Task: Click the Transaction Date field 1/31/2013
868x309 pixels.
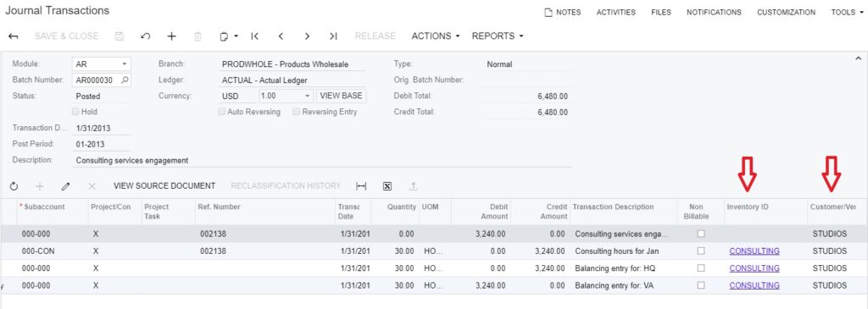Action: point(102,128)
